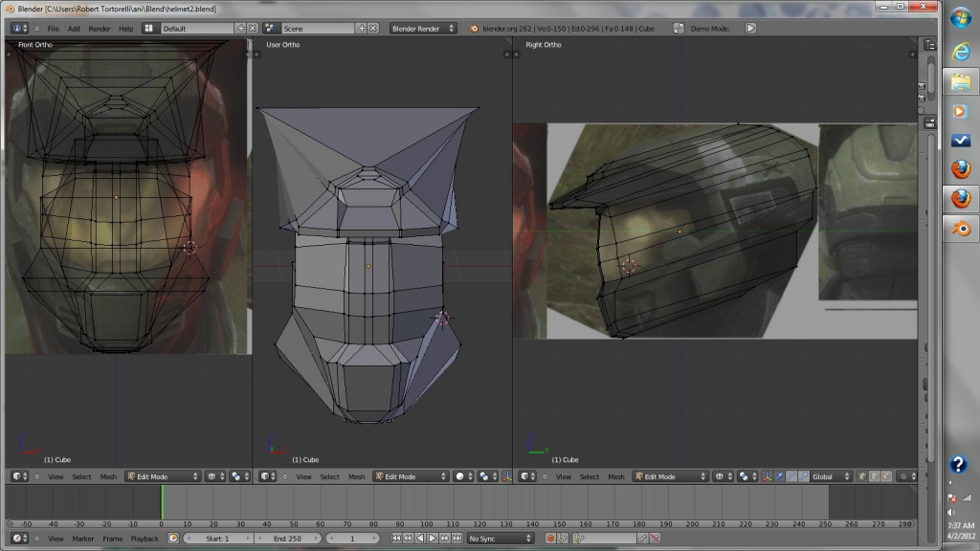Open Mesh menu in User Ortho viewport

(x=356, y=476)
